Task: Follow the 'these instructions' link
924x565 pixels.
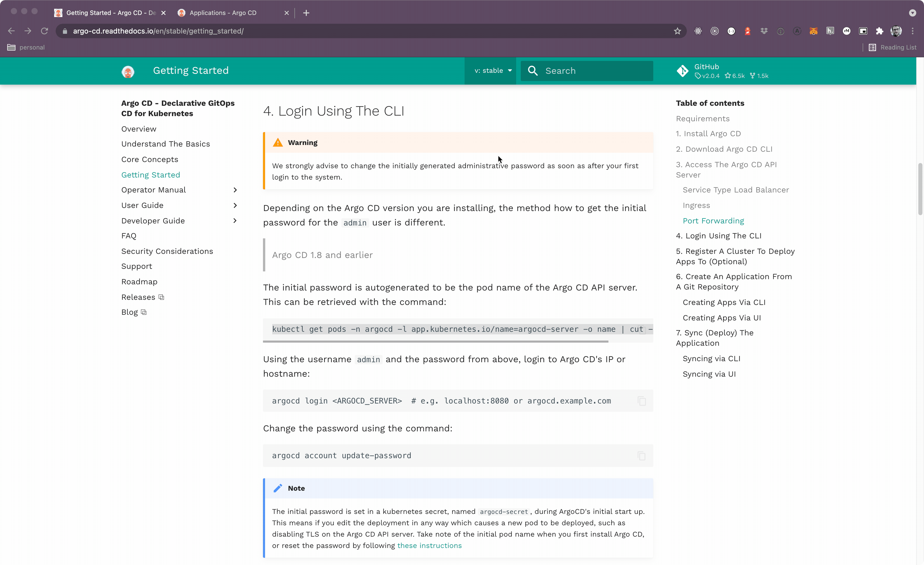Action: (x=429, y=545)
